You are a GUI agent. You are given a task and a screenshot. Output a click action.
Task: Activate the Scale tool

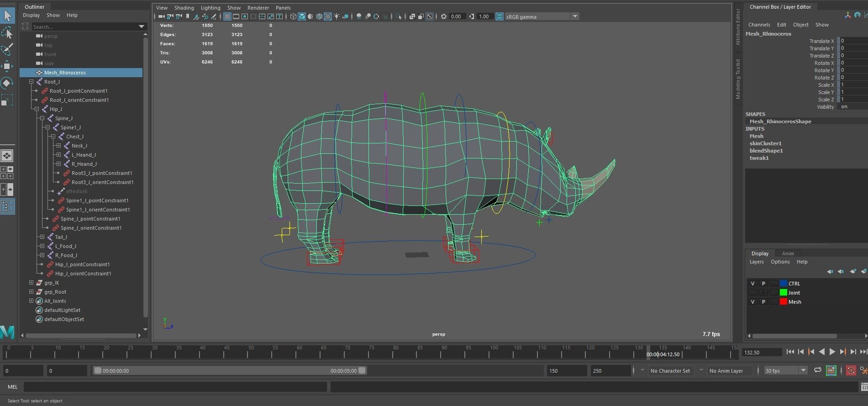click(7, 100)
